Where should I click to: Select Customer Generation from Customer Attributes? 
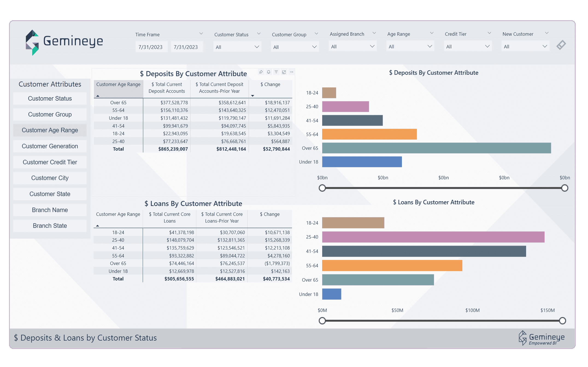(49, 146)
